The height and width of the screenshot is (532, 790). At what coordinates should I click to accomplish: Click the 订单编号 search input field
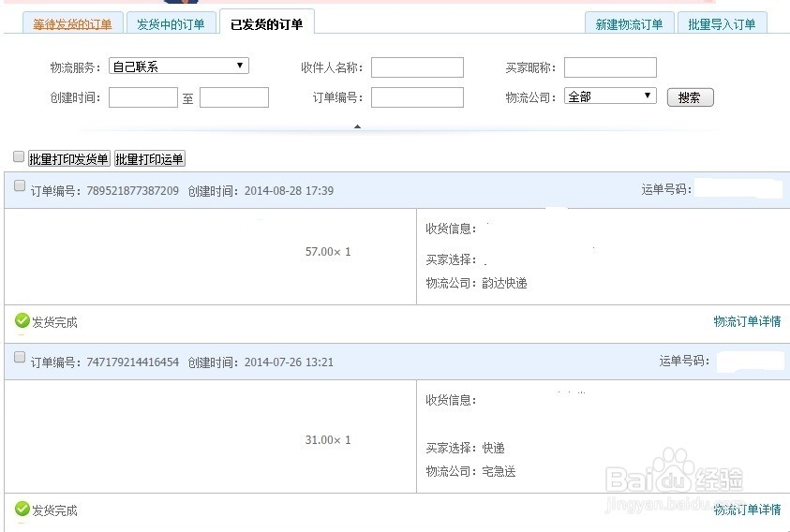[x=417, y=97]
